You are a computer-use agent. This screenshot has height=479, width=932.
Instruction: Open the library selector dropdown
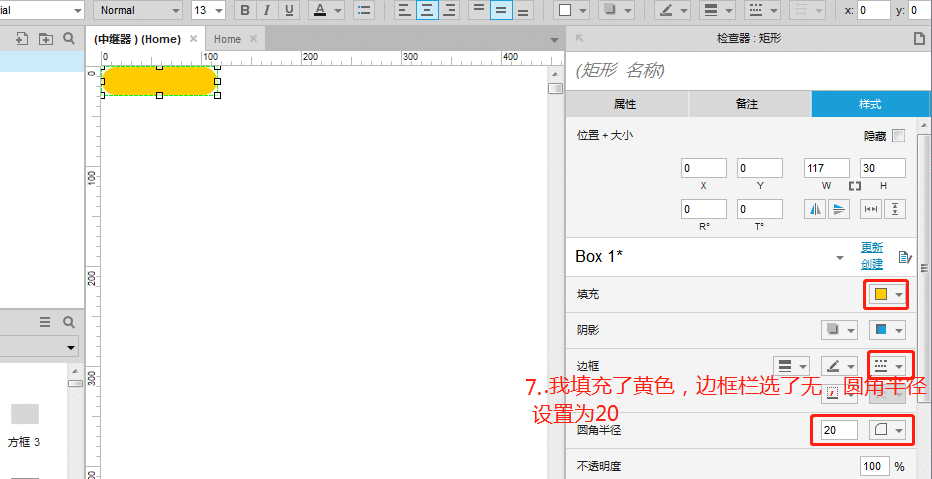click(39, 347)
